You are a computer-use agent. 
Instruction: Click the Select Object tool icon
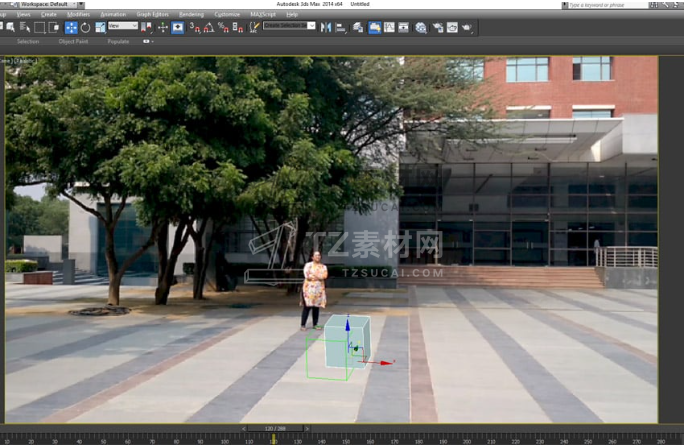(11, 28)
